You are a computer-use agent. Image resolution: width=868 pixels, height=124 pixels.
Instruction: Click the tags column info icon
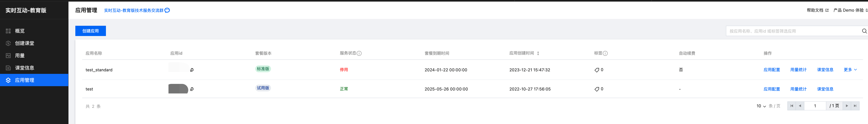(605, 53)
